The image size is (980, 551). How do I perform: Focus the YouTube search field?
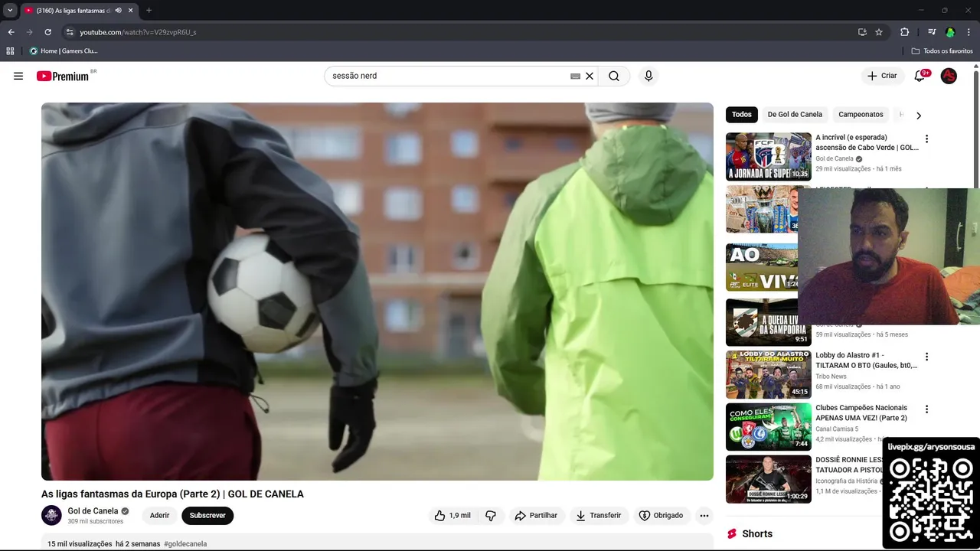(x=448, y=76)
